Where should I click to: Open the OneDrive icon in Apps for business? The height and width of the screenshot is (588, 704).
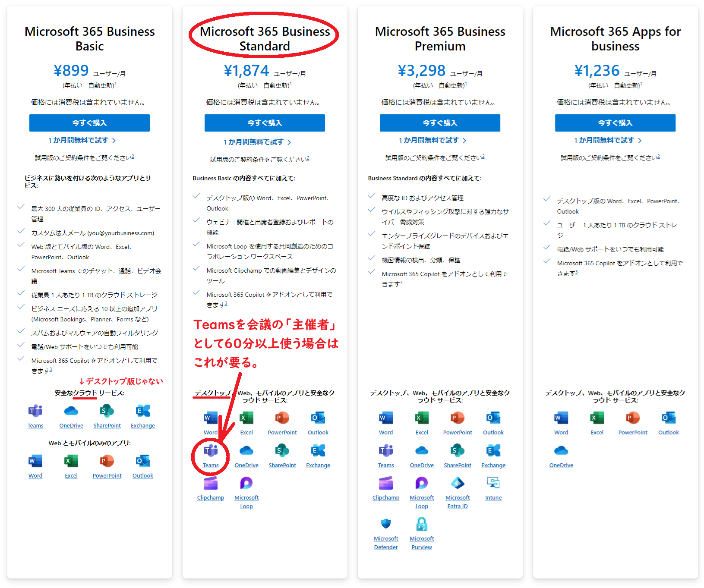click(x=561, y=451)
